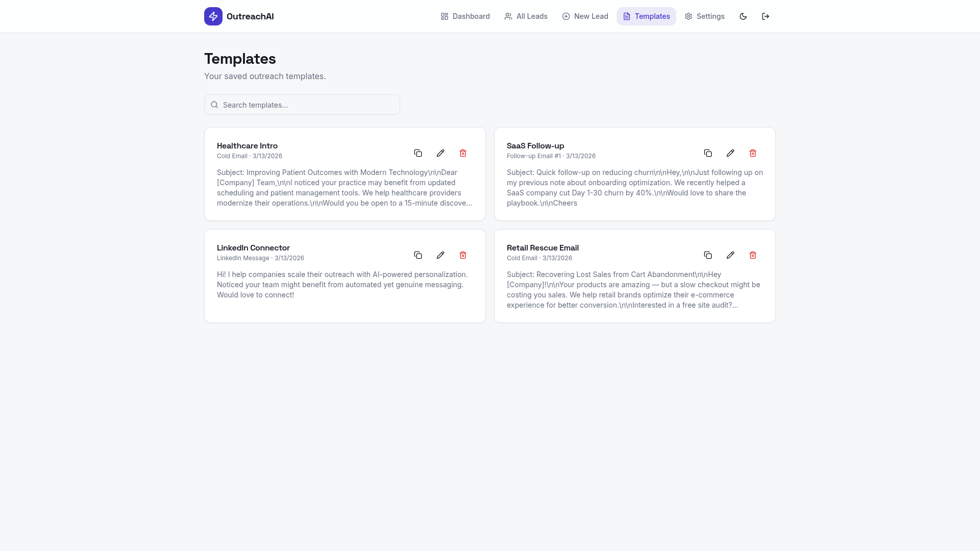Select the Templates nav tab
This screenshot has height=551, width=980.
[646, 16]
